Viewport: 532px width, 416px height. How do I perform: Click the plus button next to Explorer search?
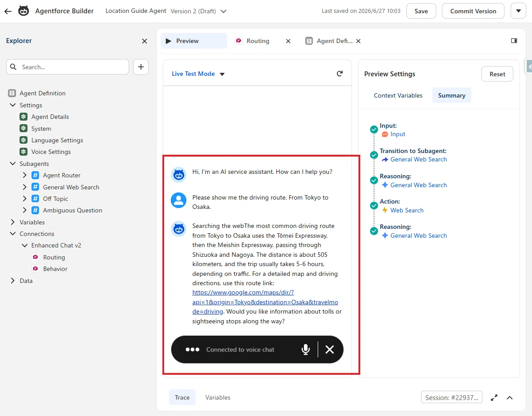(x=141, y=67)
